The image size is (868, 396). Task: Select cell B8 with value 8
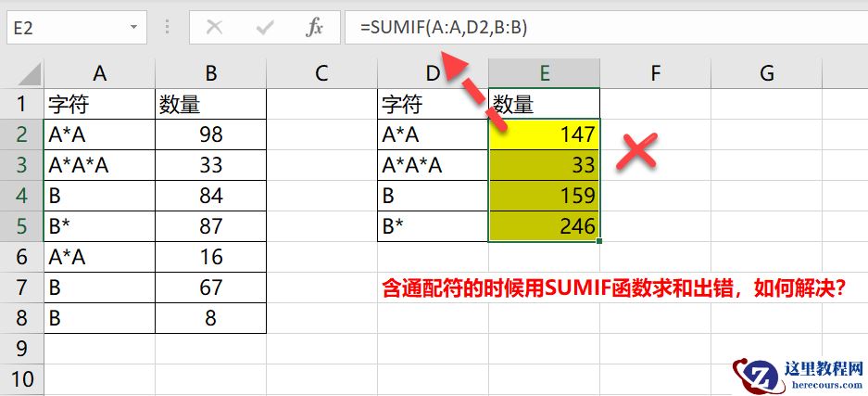tap(211, 317)
